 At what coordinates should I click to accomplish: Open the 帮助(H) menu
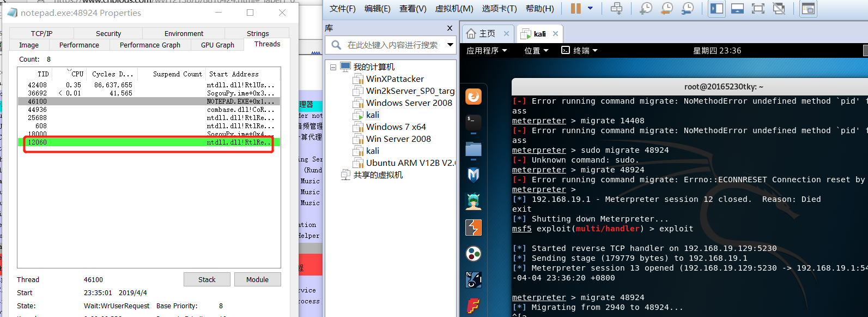pos(540,9)
